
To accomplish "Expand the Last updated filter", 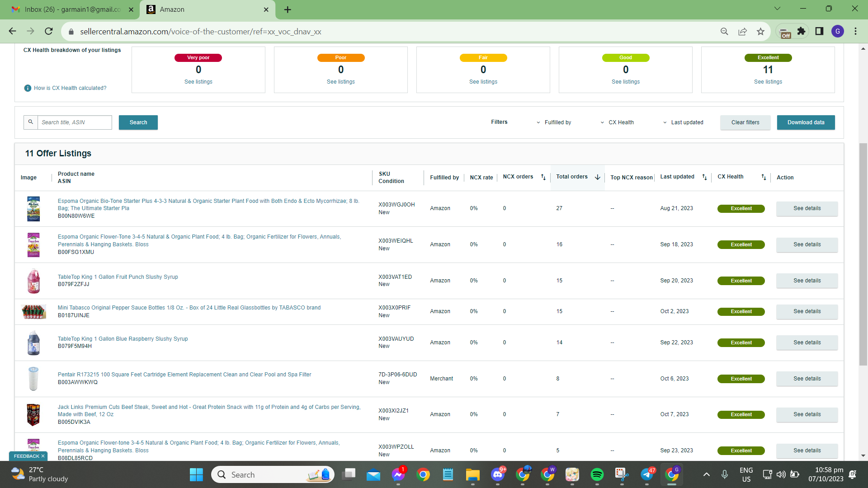I will click(683, 122).
